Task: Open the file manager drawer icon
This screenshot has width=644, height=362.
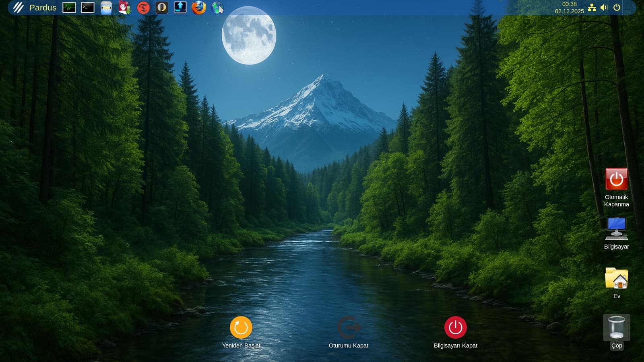Action: (106, 8)
